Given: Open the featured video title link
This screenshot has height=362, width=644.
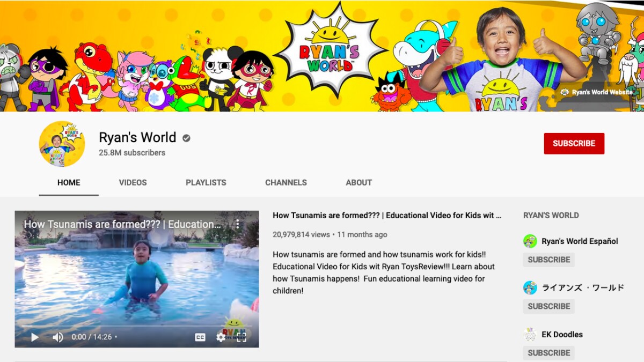Looking at the screenshot, I should pyautogui.click(x=387, y=216).
